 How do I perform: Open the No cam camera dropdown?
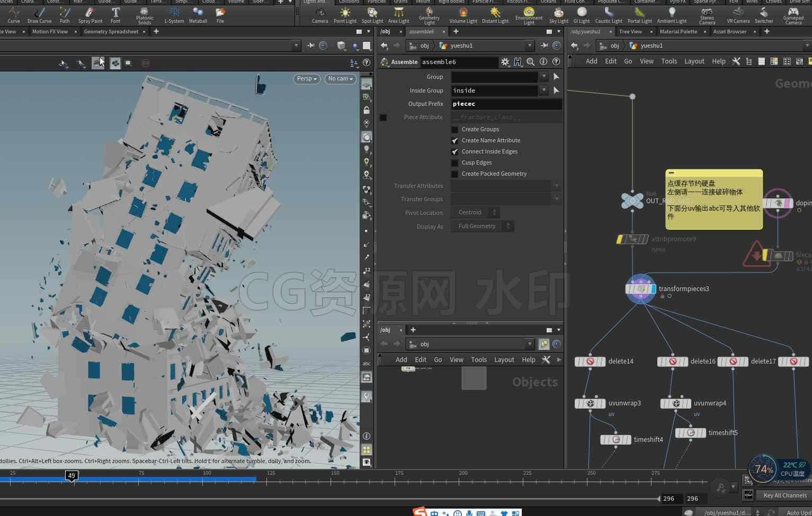(x=340, y=79)
